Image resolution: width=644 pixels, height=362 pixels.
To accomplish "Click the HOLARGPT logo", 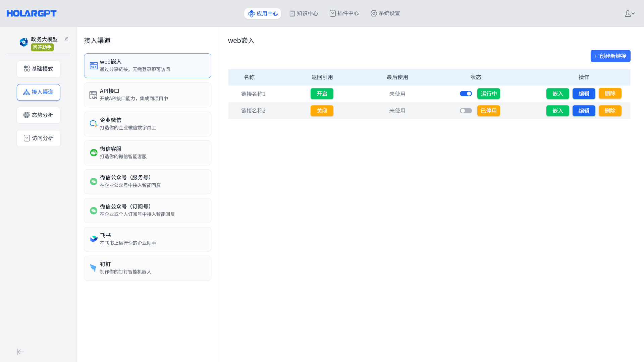I will [x=32, y=13].
